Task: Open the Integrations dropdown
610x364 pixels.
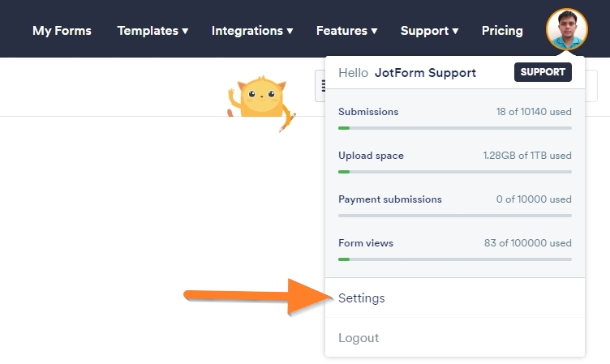Action: coord(252,31)
